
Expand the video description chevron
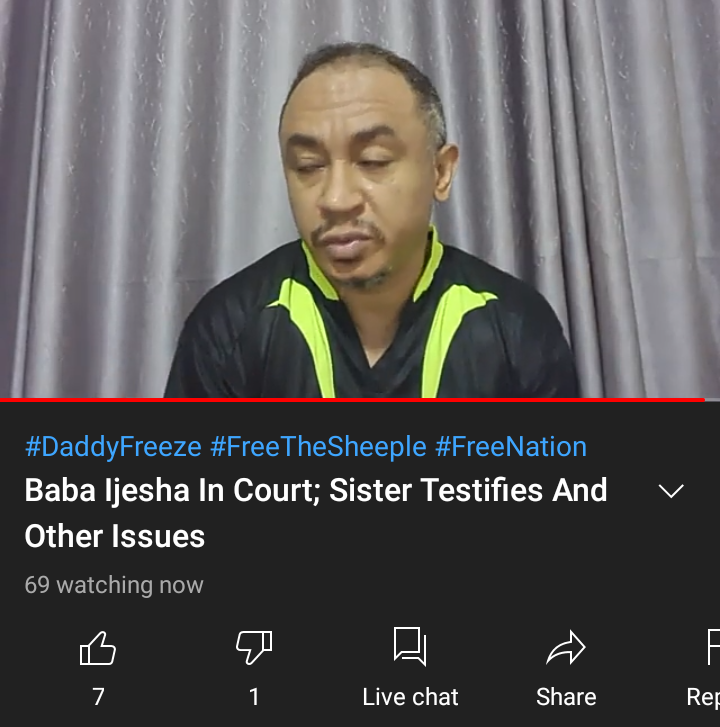(671, 491)
